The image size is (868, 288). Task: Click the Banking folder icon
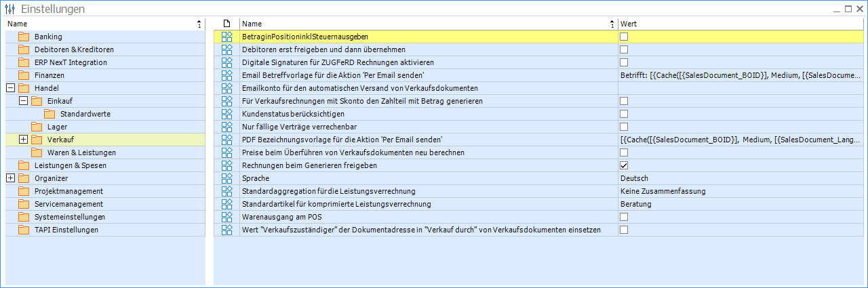coord(24,37)
